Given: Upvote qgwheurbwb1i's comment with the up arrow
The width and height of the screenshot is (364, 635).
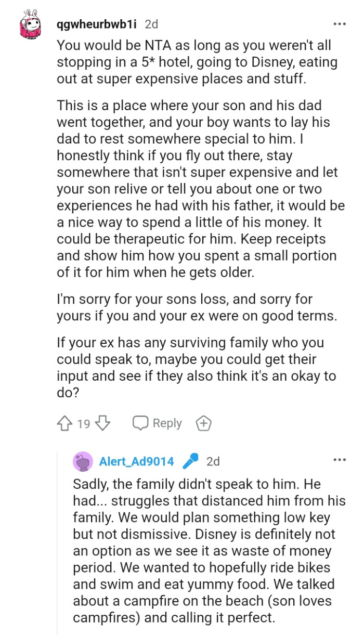Looking at the screenshot, I should point(63,423).
